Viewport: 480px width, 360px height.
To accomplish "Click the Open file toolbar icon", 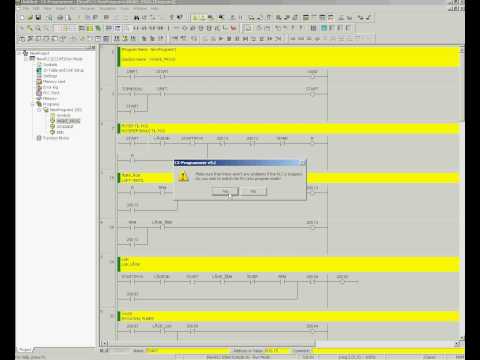I will pyautogui.click(x=30, y=17).
